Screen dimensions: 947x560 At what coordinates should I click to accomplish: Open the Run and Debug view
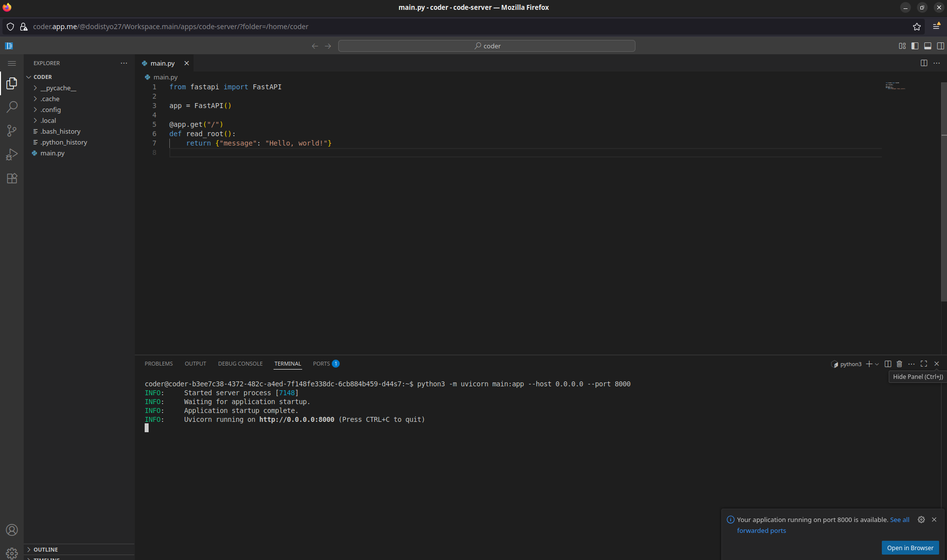click(x=12, y=154)
